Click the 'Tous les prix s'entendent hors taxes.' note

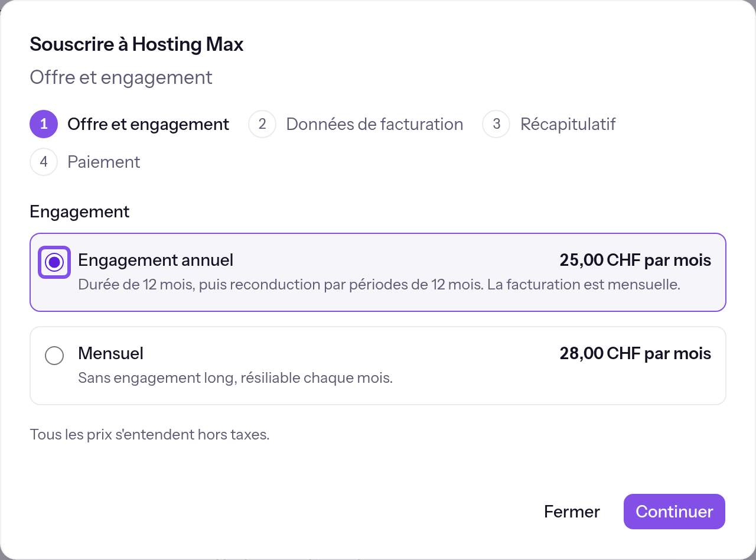click(x=149, y=435)
